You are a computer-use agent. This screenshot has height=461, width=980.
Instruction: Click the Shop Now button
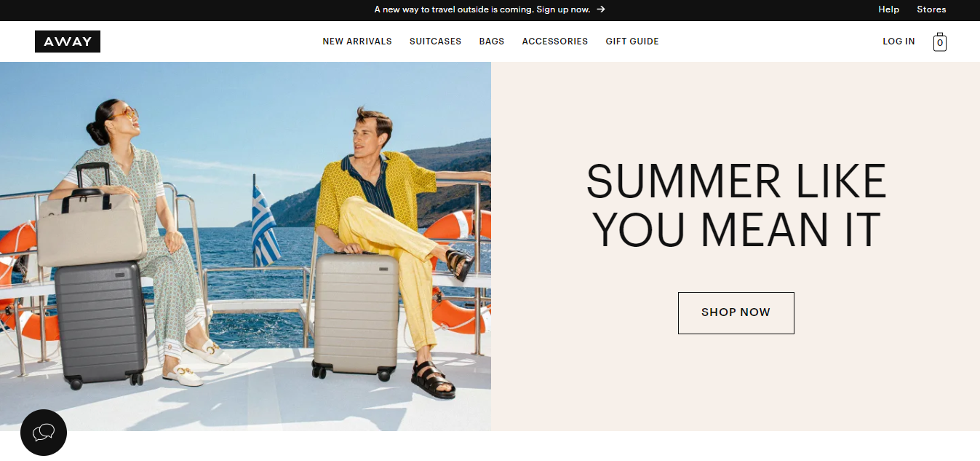coord(736,313)
